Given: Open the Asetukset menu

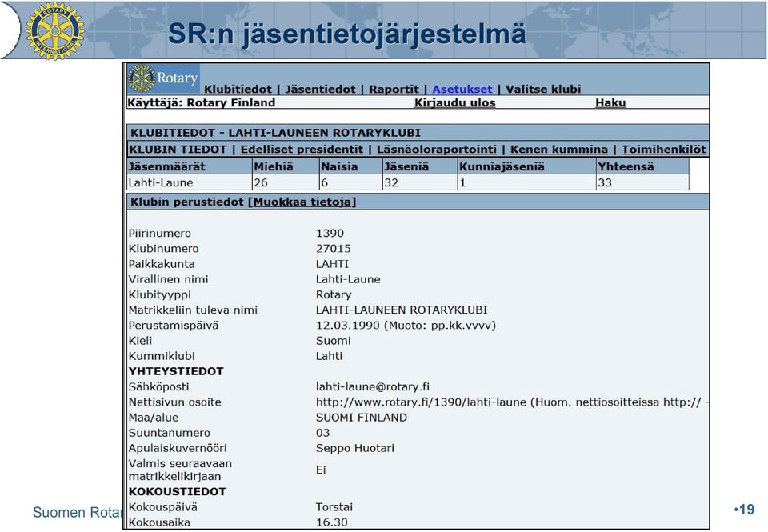Looking at the screenshot, I should (x=462, y=89).
